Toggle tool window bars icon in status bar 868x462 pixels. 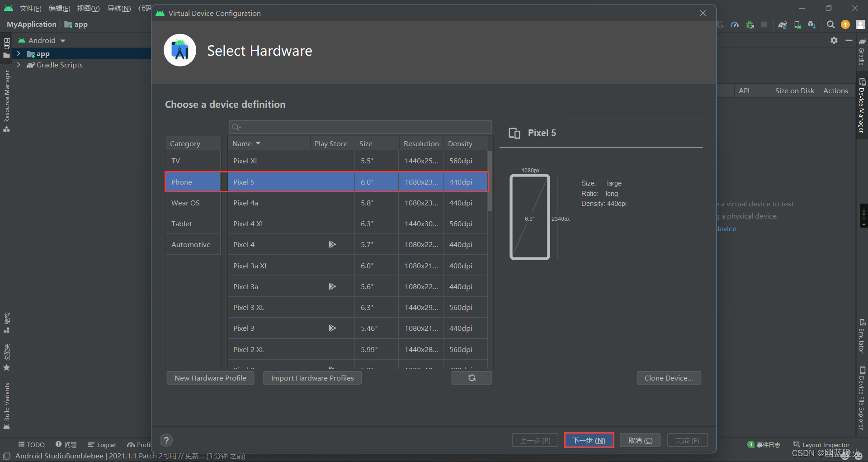coord(7,456)
